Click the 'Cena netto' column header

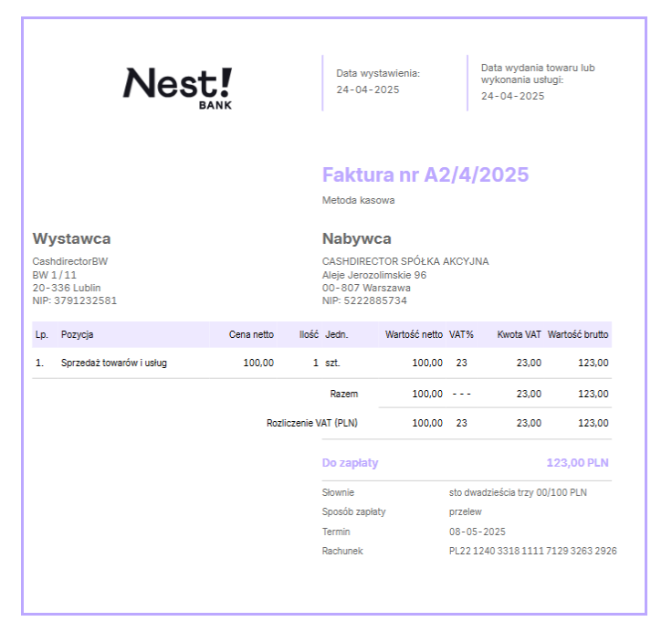point(251,334)
